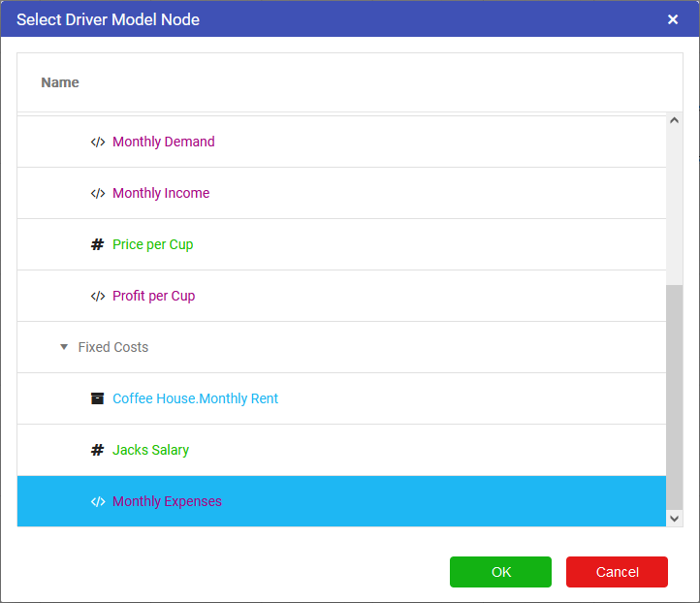
Task: Click the hash icon beside Jacks Salary
Action: coord(97,450)
